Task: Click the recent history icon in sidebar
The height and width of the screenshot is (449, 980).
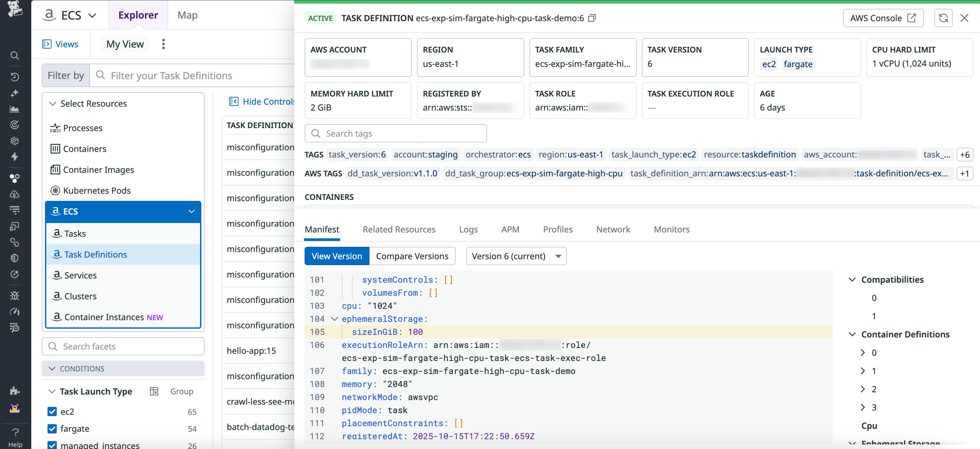Action: pyautogui.click(x=14, y=77)
